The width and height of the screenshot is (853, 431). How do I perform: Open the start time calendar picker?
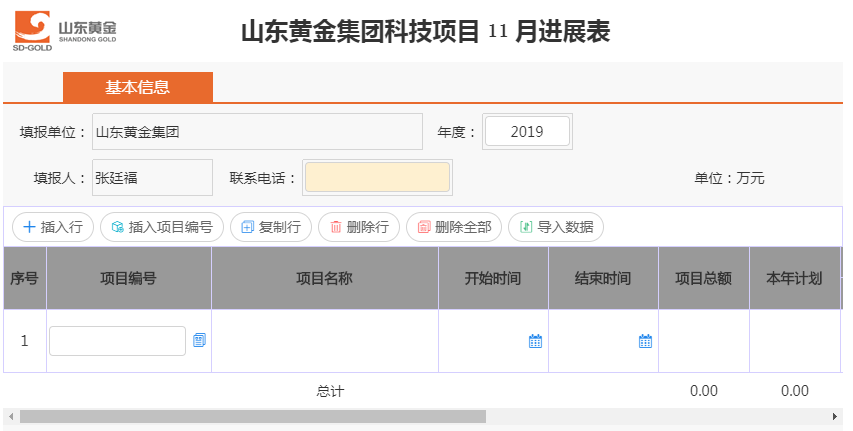click(535, 341)
